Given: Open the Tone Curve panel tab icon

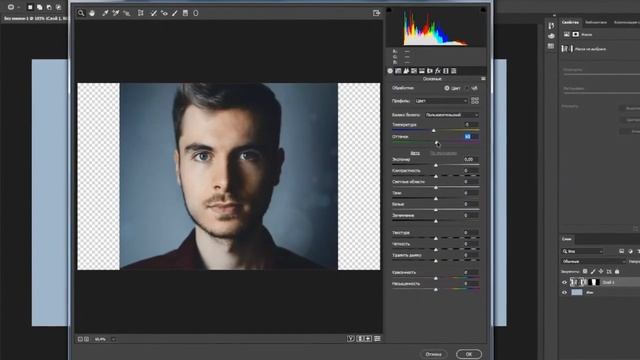Looking at the screenshot, I should (x=398, y=71).
